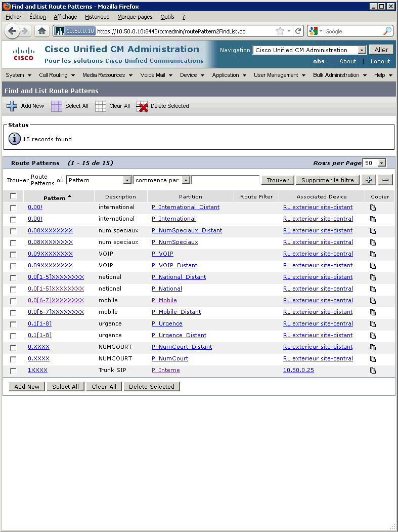
Task: Click the Add New plus icon in toolbar
Action: click(12, 106)
